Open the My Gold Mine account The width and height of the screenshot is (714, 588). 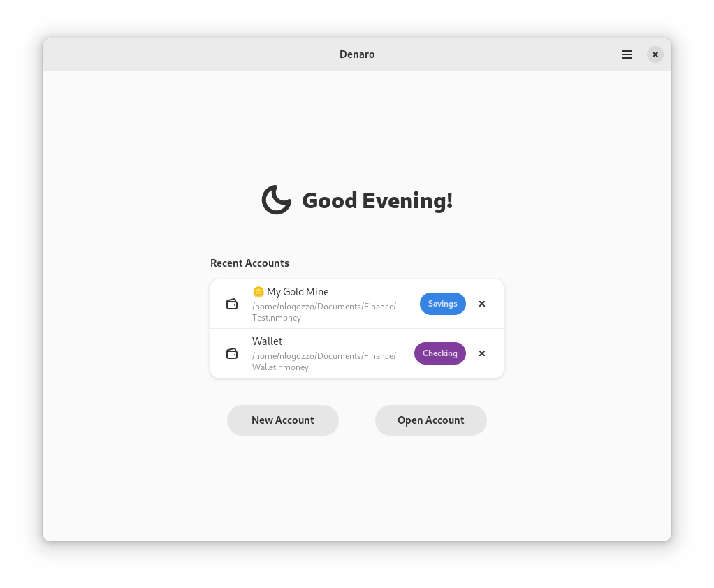[x=357, y=304]
